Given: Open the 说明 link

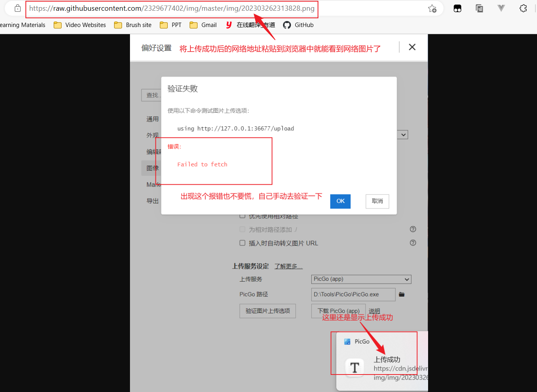Looking at the screenshot, I should point(374,311).
